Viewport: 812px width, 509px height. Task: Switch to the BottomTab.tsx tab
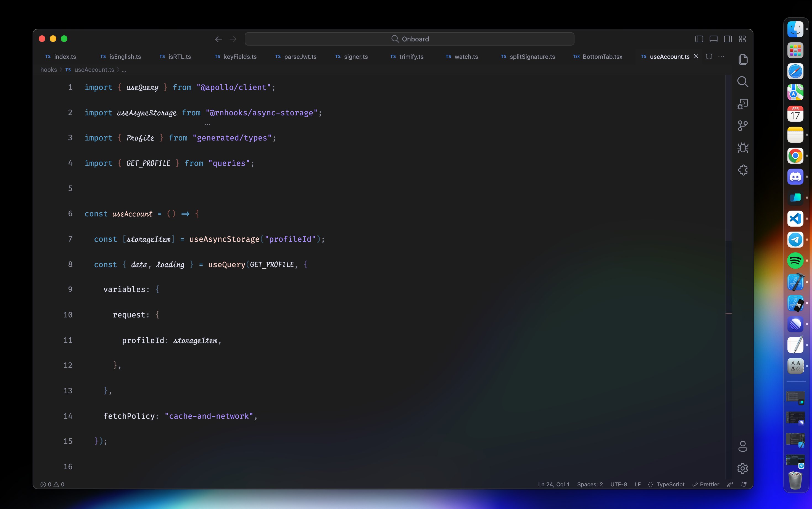click(x=602, y=57)
